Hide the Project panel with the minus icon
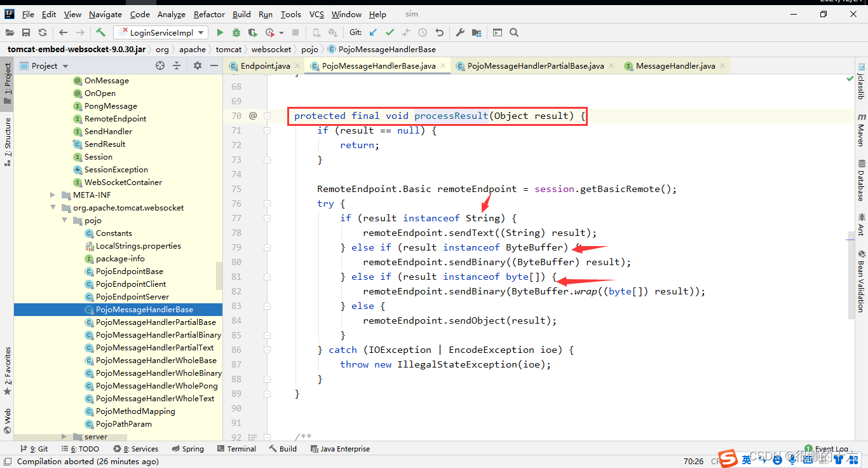 tap(213, 65)
